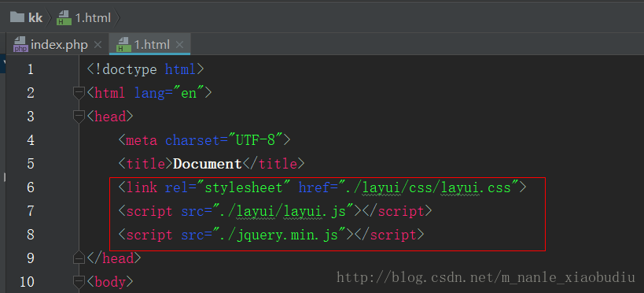Click the body opening tag text

pyautogui.click(x=110, y=282)
